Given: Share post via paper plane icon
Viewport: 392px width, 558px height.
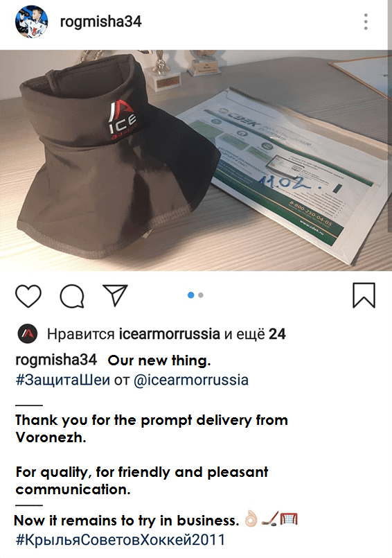Looking at the screenshot, I should pyautogui.click(x=115, y=295).
